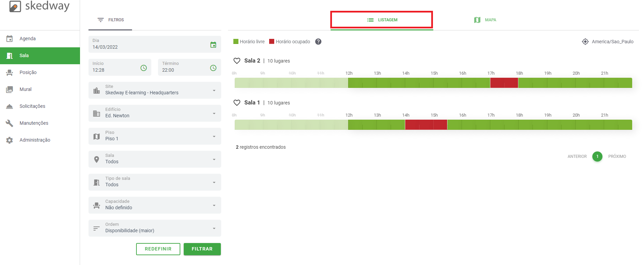
Task: Click the help question mark icon
Action: 318,42
